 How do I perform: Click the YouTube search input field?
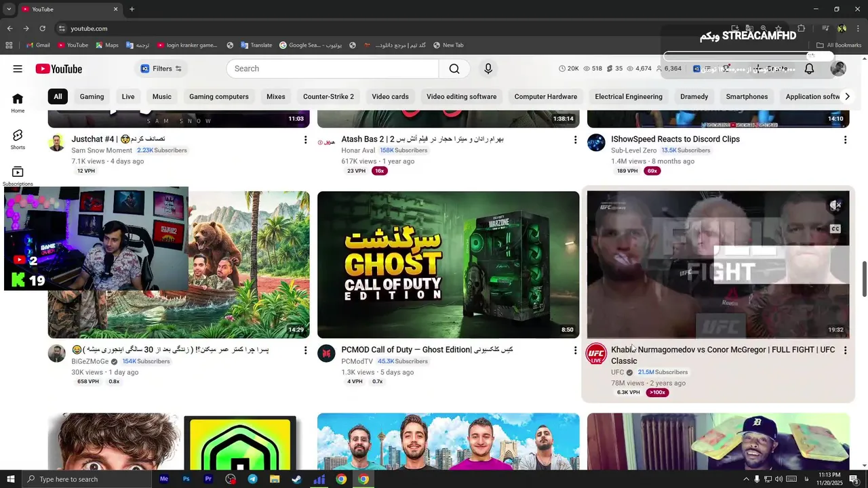pos(333,68)
